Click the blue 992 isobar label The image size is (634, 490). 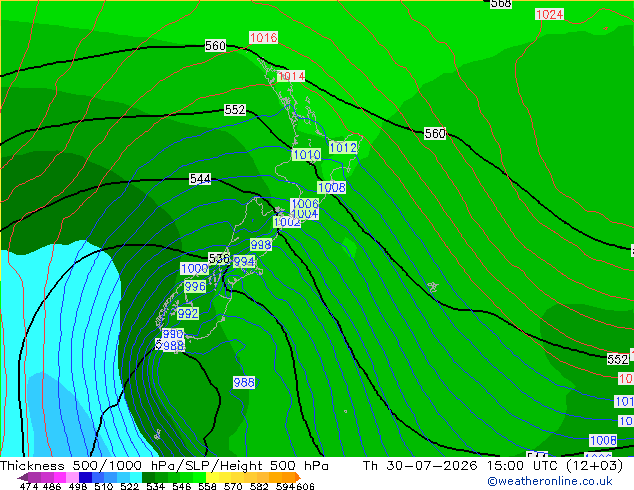click(188, 313)
